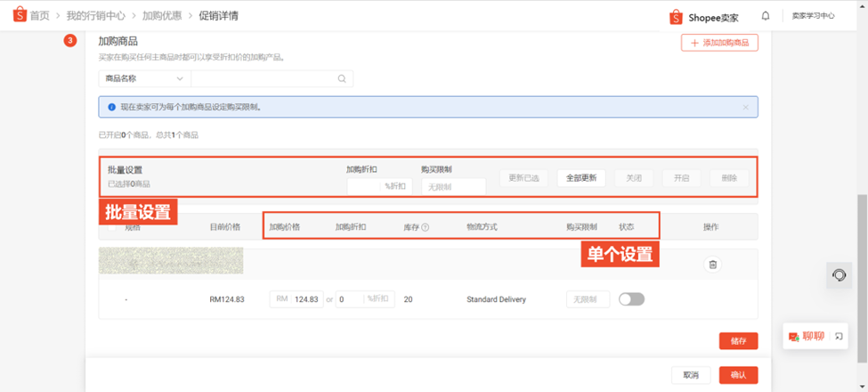Tick the select-all checkbox in table header

pyautogui.click(x=112, y=227)
